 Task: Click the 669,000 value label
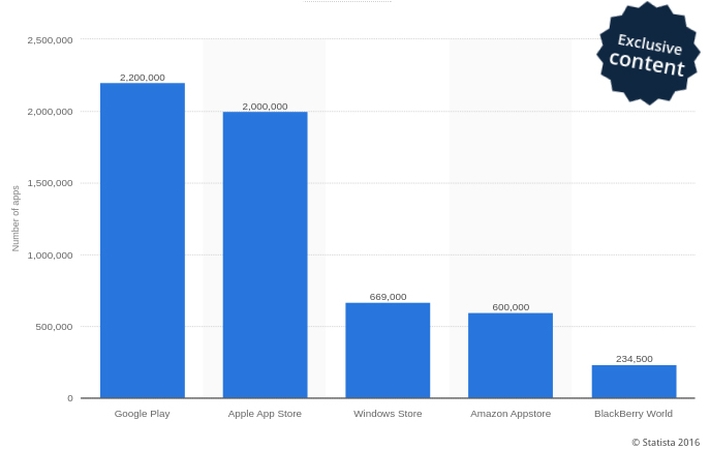point(388,297)
